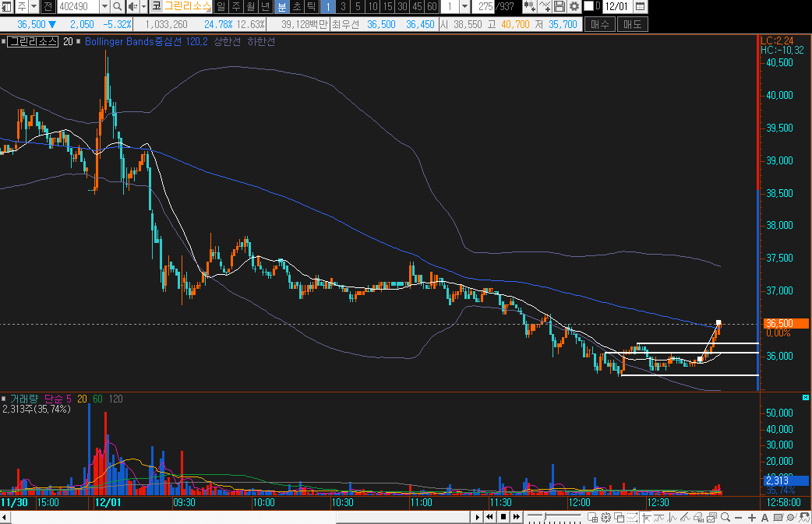Screen dimensions: 812x524
Task: Select the 초 second chart period
Action: [x=297, y=6]
